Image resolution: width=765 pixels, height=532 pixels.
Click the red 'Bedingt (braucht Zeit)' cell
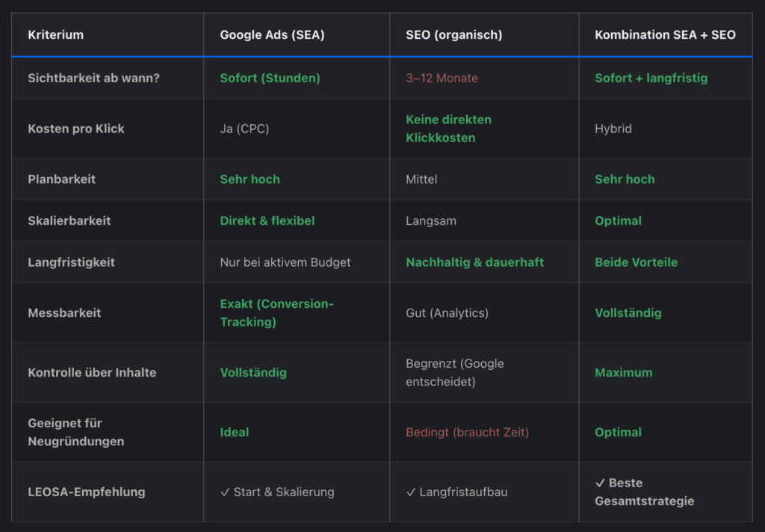(468, 433)
